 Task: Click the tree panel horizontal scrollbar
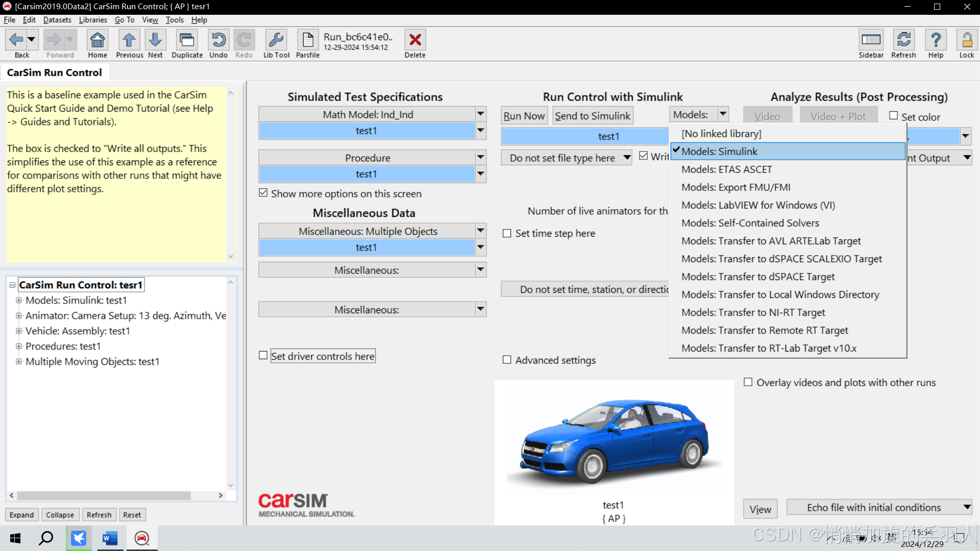(x=104, y=495)
